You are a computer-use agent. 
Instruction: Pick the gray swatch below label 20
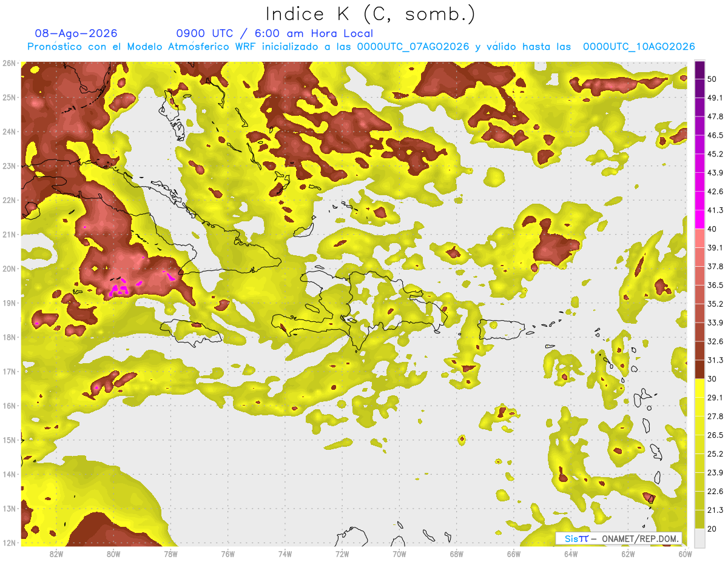coord(699,537)
